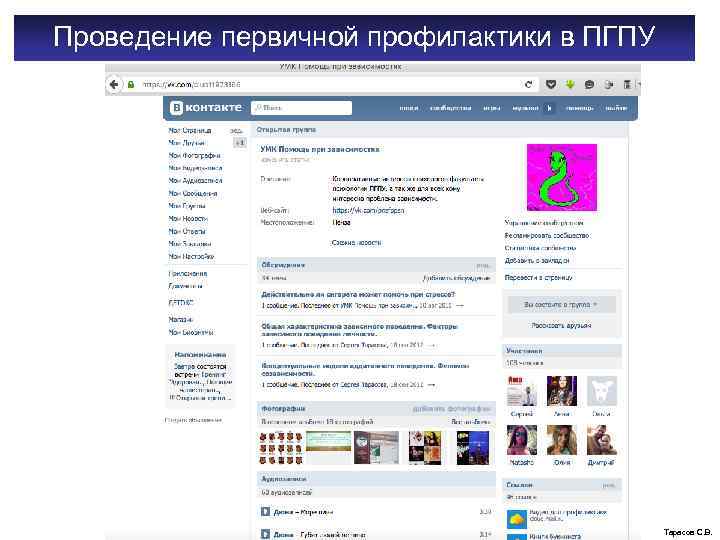Image resolution: width=720 pixels, height=540 pixels.
Task: Open 'Мои Аудиозаписи' in left sidebar
Action: point(195,181)
